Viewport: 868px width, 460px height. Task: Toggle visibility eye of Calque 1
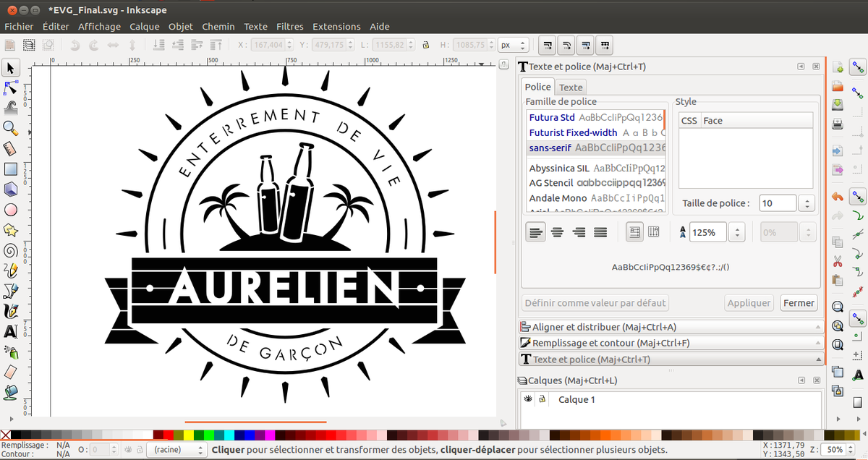(x=528, y=399)
